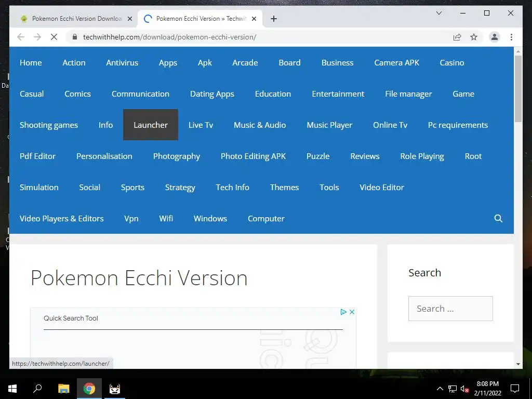Open the Computer category link

266,218
